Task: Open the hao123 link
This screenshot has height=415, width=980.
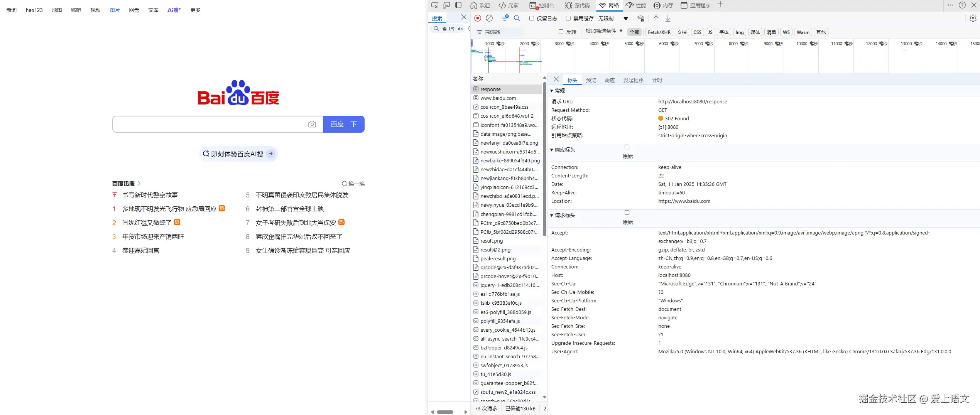Action: (x=34, y=10)
